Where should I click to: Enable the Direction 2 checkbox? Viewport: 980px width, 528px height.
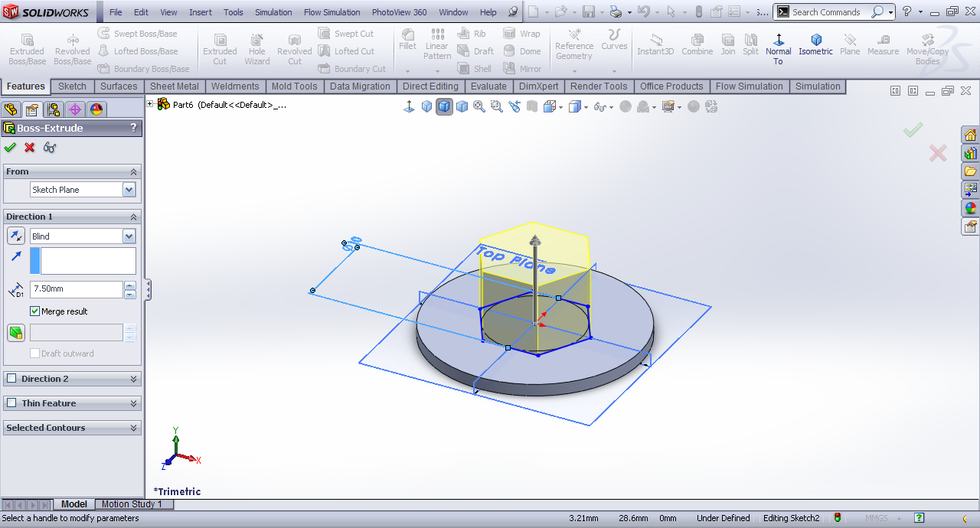coord(11,379)
